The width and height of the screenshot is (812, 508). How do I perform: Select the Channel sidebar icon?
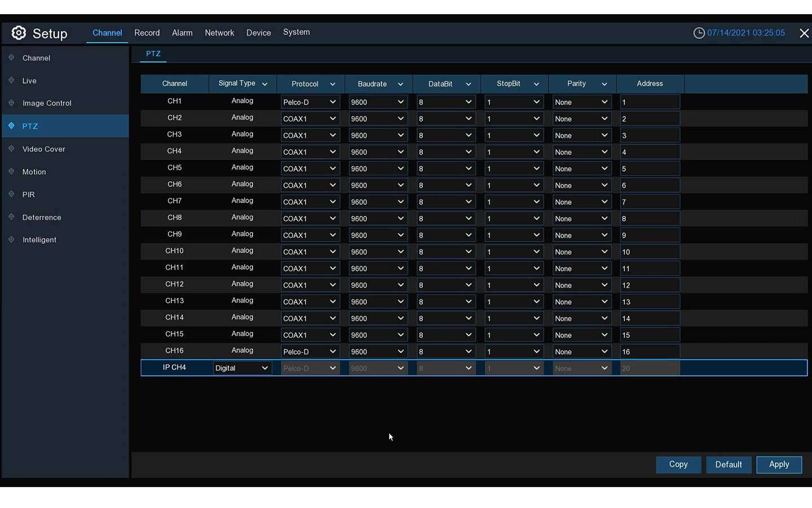[11, 58]
